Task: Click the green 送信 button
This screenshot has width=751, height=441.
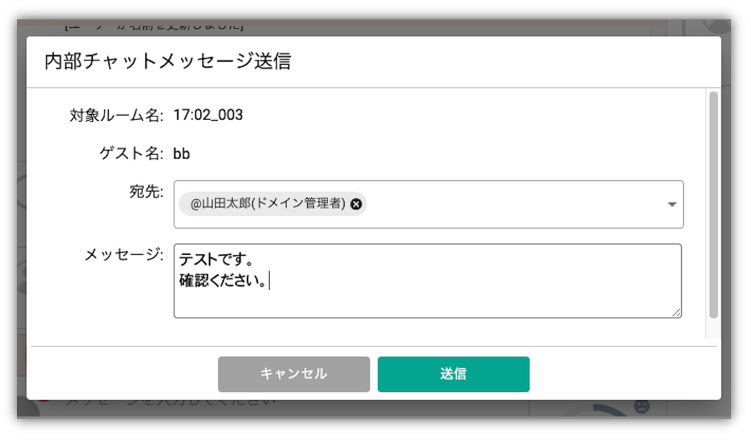Action: 454,374
